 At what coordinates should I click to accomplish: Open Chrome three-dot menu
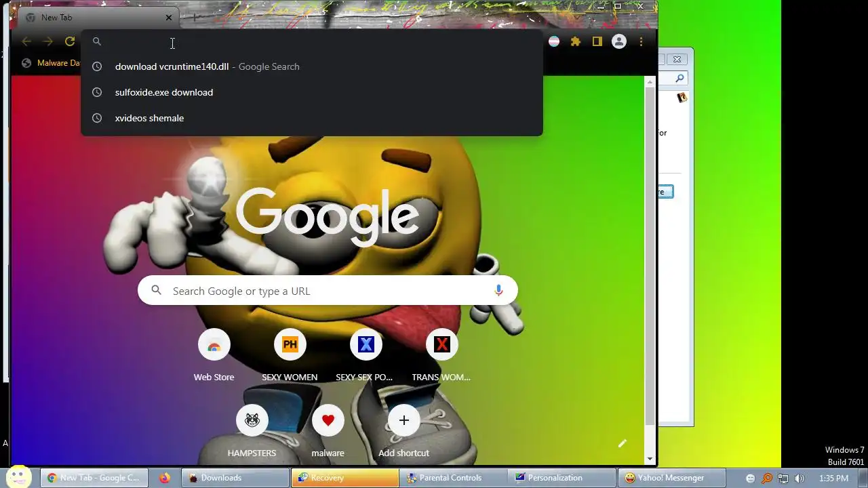[x=641, y=41]
